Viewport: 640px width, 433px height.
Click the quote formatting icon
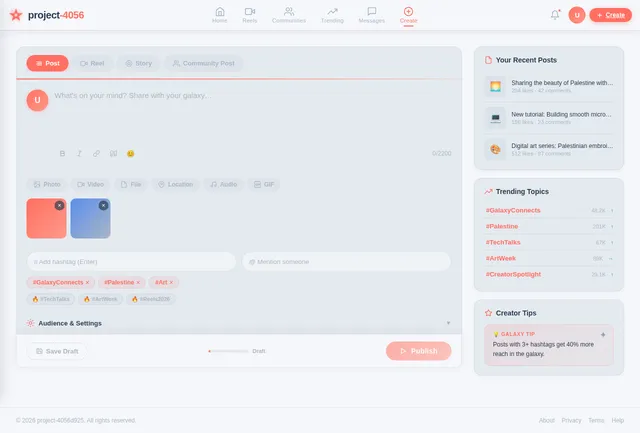[x=113, y=154]
